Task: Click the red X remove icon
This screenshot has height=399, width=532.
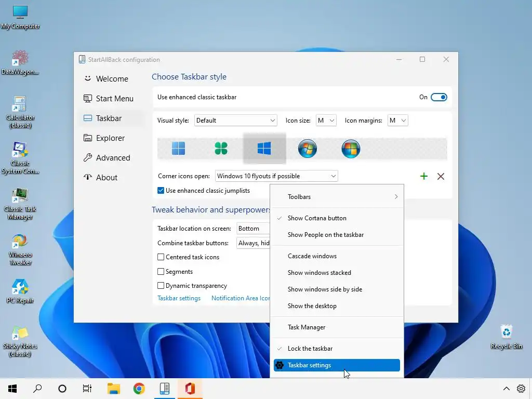Action: (x=441, y=176)
